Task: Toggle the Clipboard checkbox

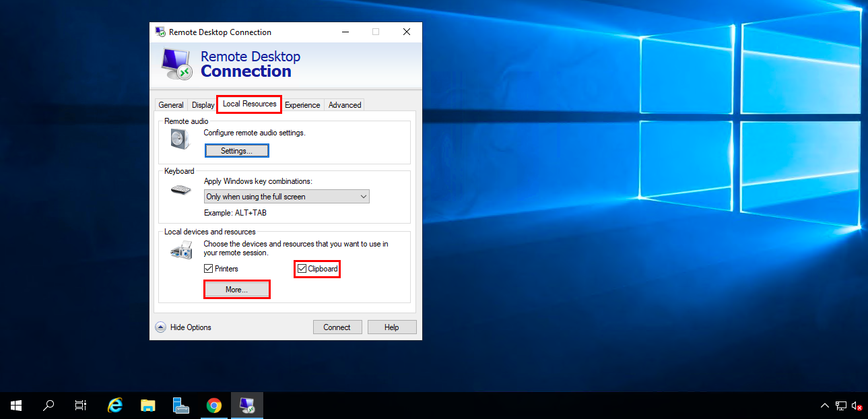Action: click(302, 269)
